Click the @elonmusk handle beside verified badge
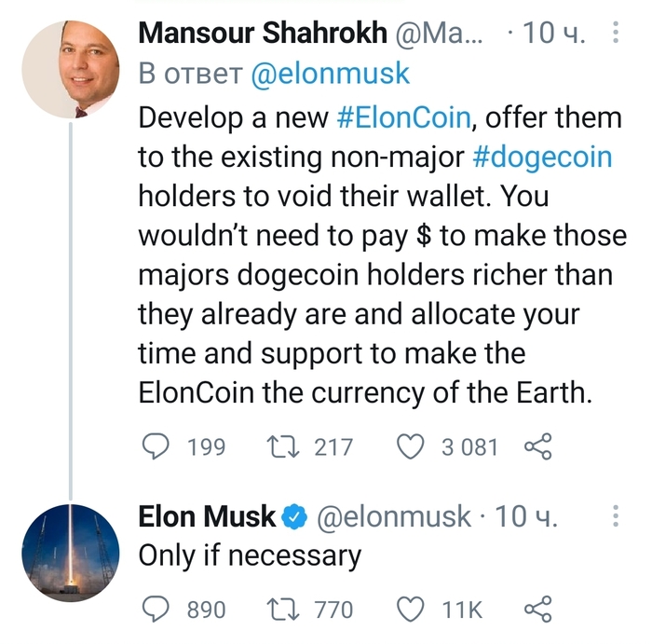This screenshot has height=644, width=652. pyautogui.click(x=394, y=516)
